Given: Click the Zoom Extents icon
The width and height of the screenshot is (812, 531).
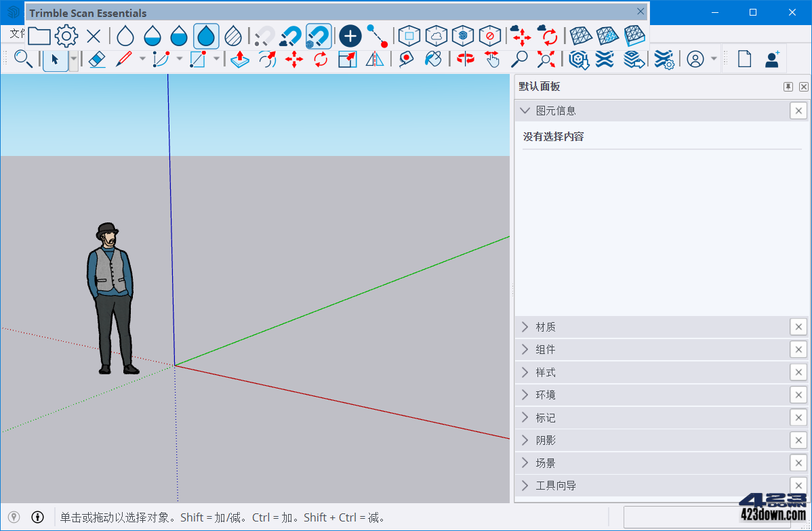Looking at the screenshot, I should (546, 59).
